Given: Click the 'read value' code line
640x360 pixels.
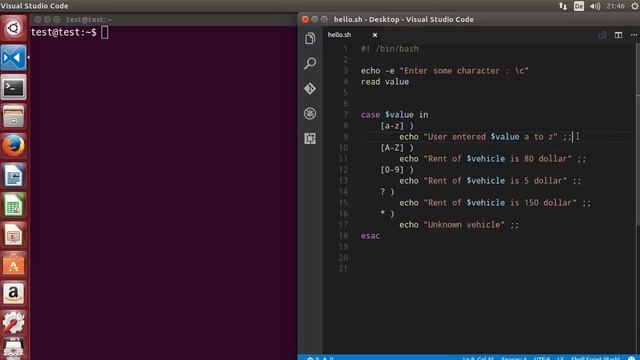Looking at the screenshot, I should [x=384, y=82].
